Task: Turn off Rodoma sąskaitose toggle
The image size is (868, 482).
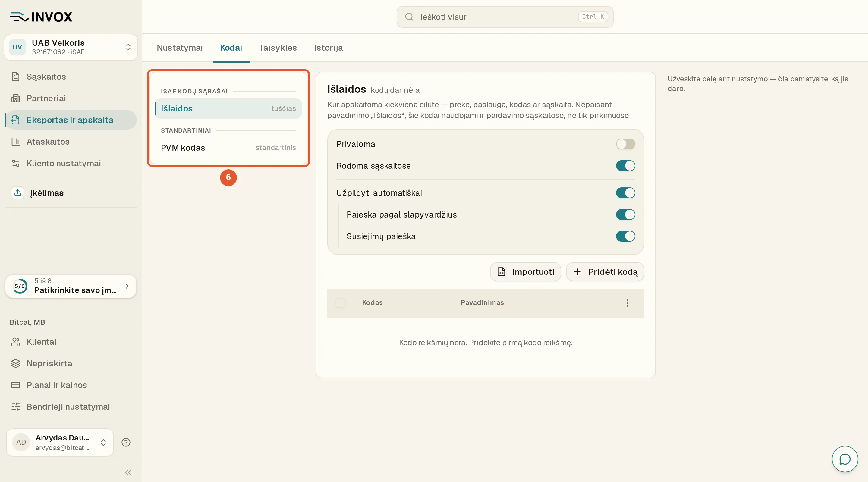Action: (x=625, y=166)
